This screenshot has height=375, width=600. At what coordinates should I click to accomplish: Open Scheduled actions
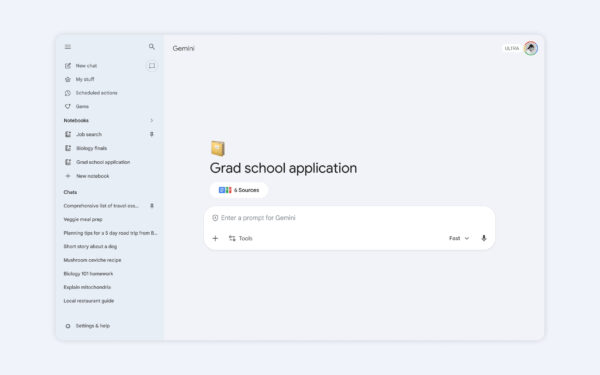click(x=91, y=93)
